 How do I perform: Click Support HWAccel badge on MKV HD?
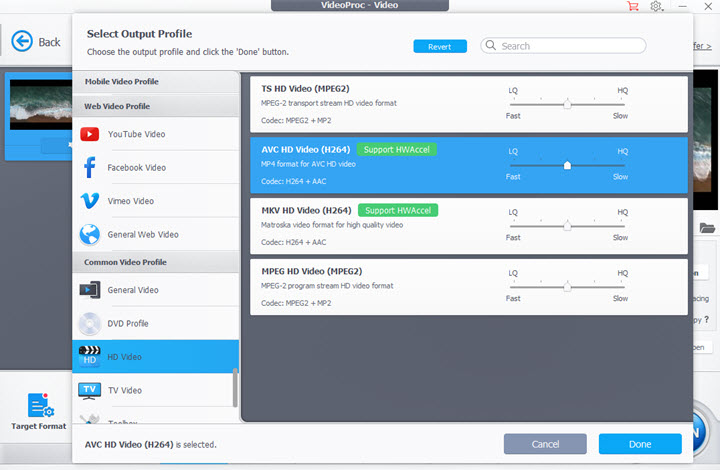(398, 210)
